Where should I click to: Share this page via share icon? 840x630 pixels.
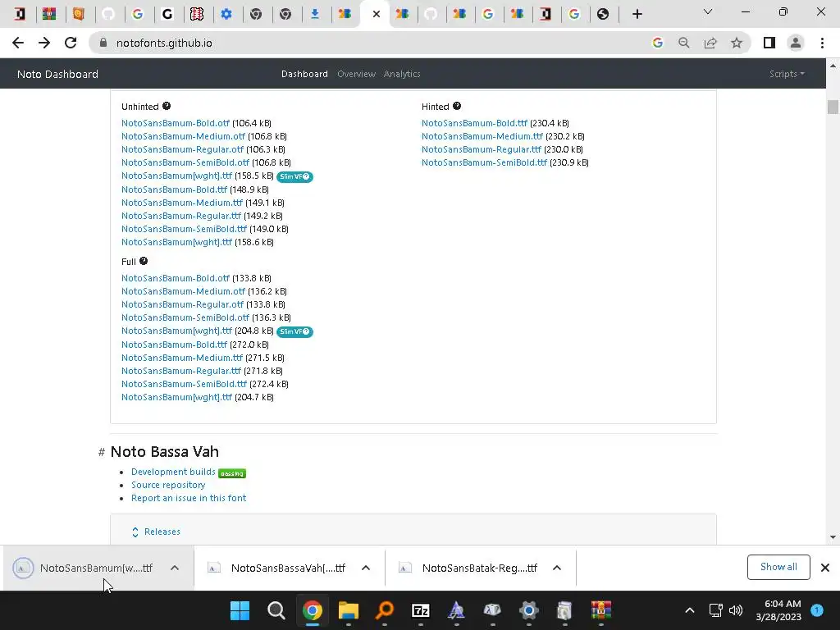click(x=710, y=43)
